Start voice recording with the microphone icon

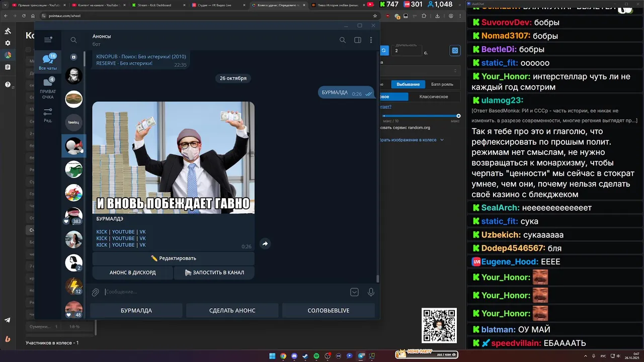click(x=371, y=292)
